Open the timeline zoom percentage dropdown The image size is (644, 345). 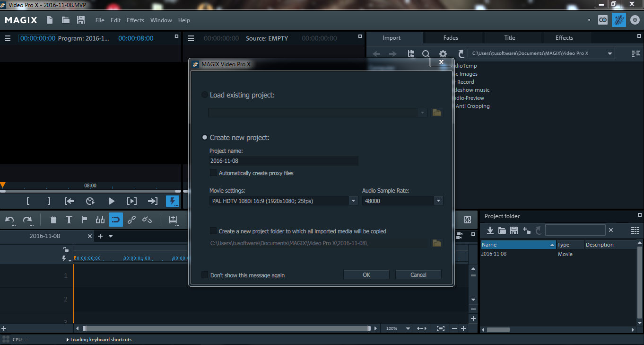click(408, 328)
